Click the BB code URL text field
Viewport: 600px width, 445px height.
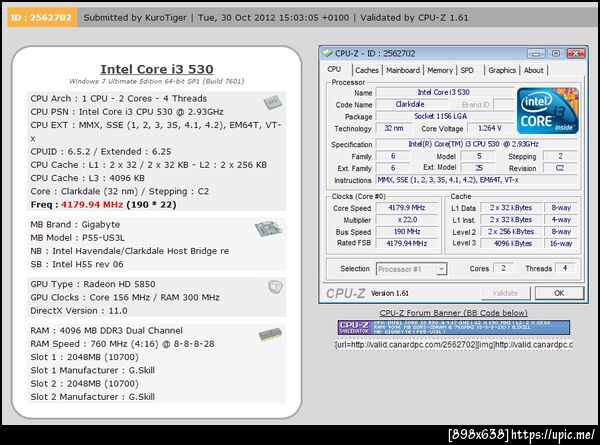coord(454,345)
